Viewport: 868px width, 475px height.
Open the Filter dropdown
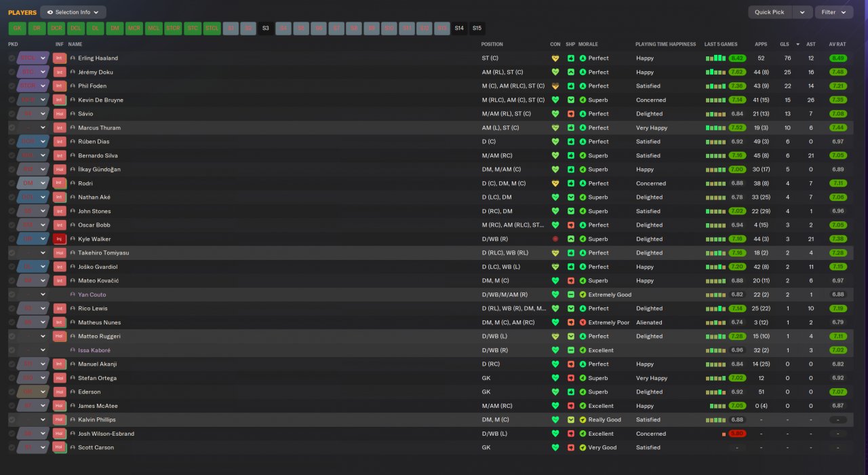[x=835, y=12]
